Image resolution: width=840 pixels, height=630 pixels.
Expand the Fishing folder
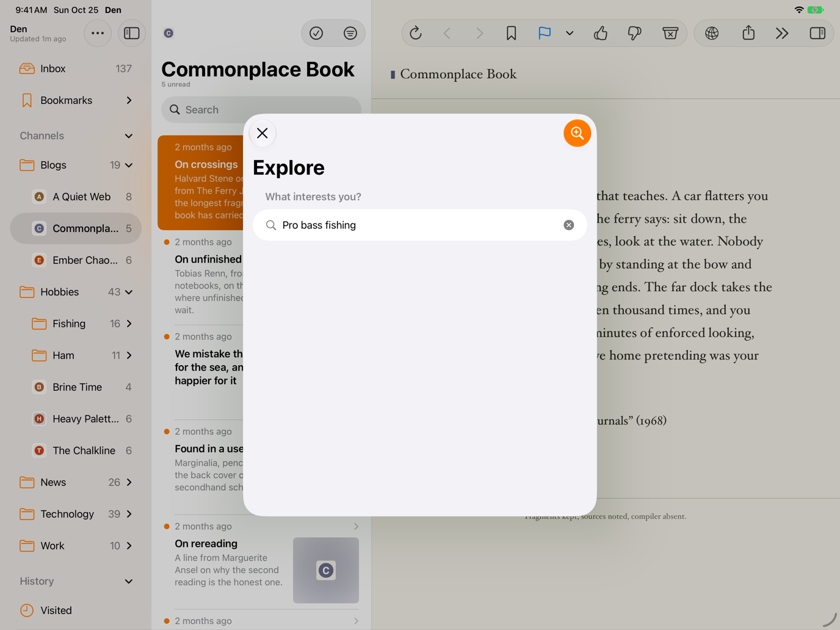[x=129, y=324]
